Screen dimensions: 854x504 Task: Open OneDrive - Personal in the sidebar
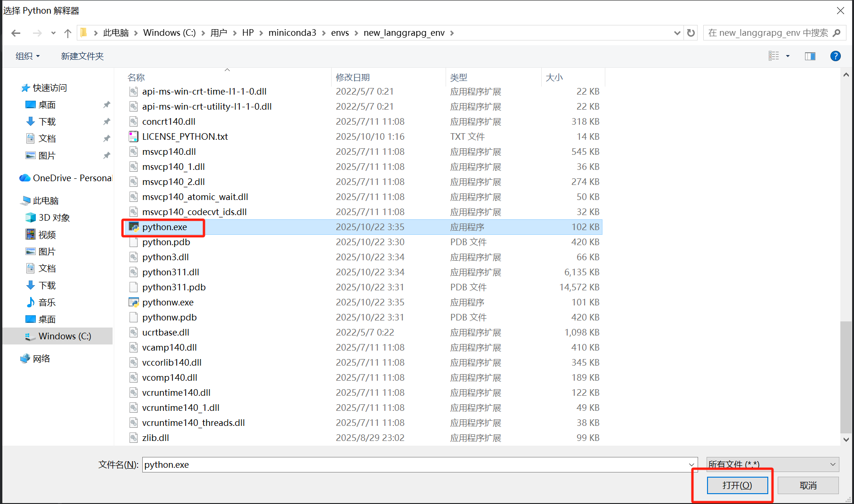[66, 178]
